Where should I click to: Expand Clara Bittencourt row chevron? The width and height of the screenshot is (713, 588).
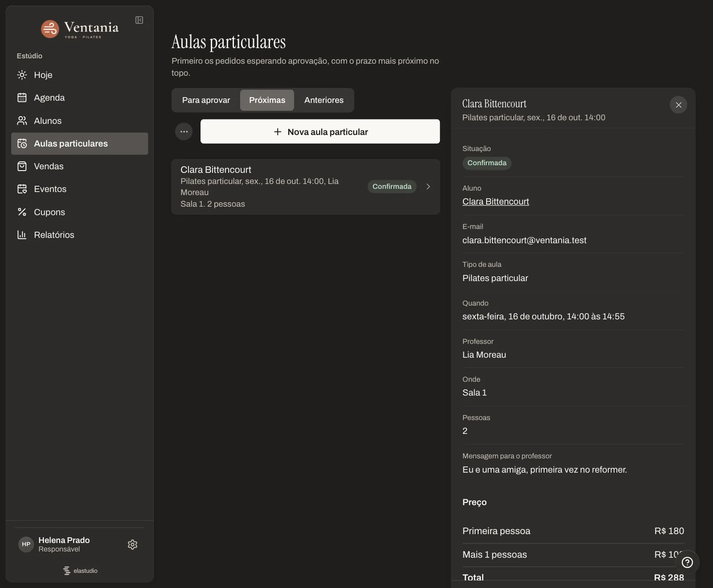click(428, 187)
